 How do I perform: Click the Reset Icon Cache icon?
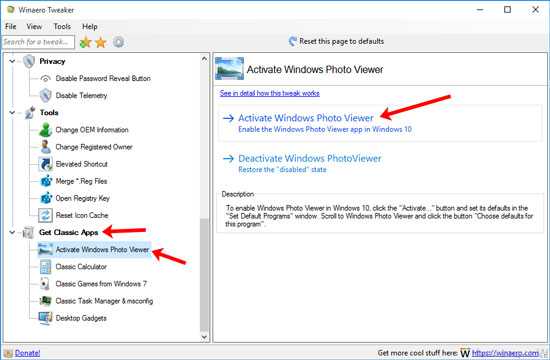coord(46,215)
